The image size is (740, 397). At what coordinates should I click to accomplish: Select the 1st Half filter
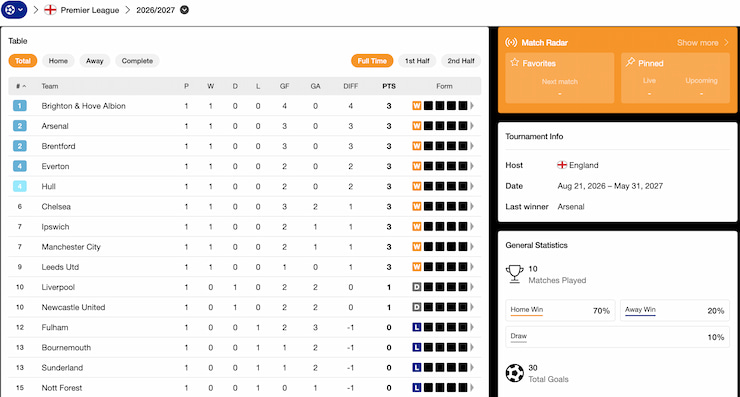tap(417, 61)
